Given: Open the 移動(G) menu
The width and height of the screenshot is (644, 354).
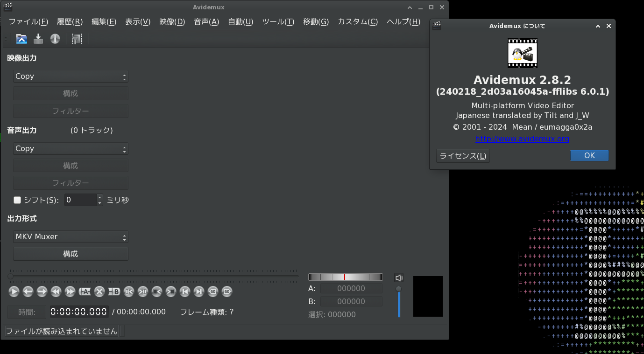Looking at the screenshot, I should pos(316,22).
